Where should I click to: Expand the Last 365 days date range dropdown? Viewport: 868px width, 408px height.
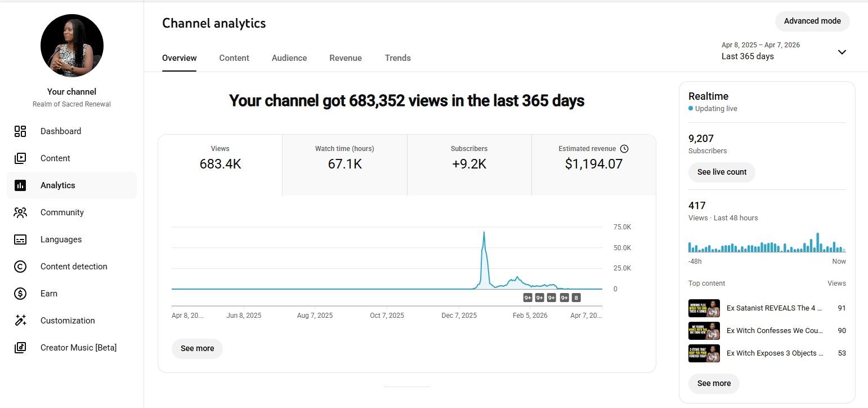pyautogui.click(x=842, y=52)
